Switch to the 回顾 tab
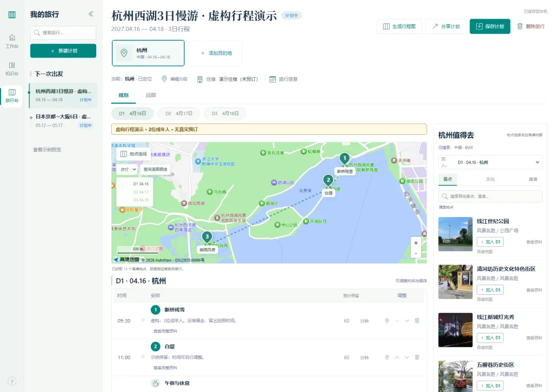This screenshot has width=556, height=392. click(151, 95)
